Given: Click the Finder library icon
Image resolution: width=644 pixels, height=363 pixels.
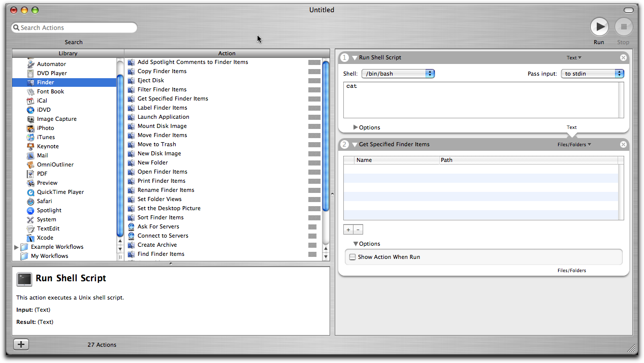Looking at the screenshot, I should (30, 82).
